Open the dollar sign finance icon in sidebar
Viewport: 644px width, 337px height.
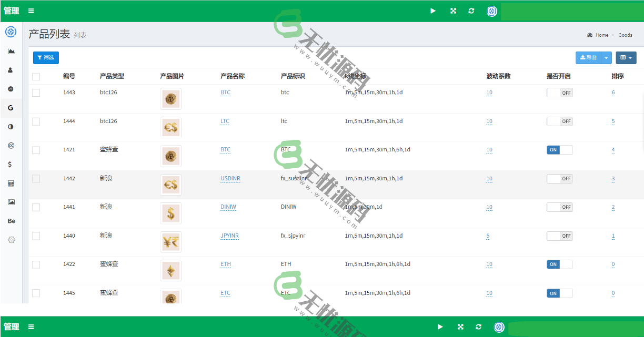pos(11,164)
